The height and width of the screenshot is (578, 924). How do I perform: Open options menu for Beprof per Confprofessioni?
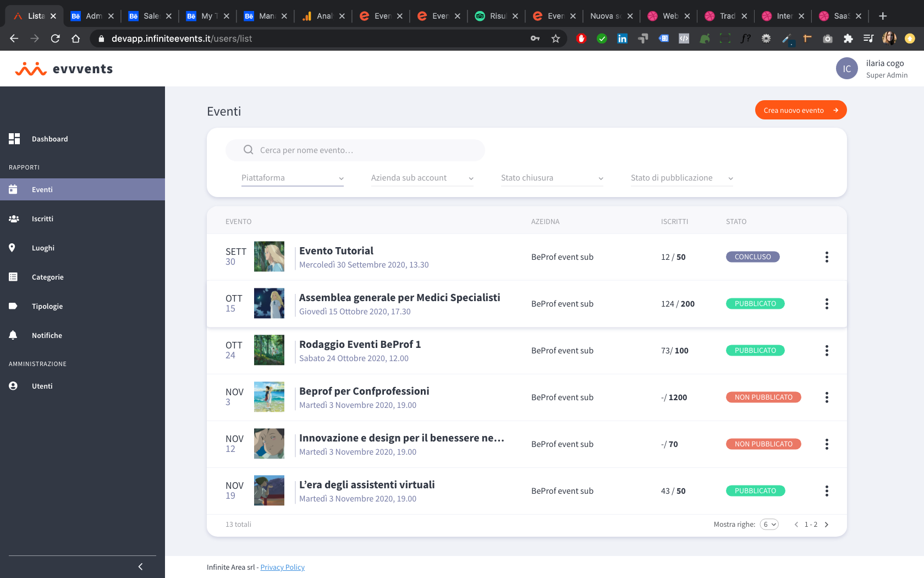pos(827,397)
